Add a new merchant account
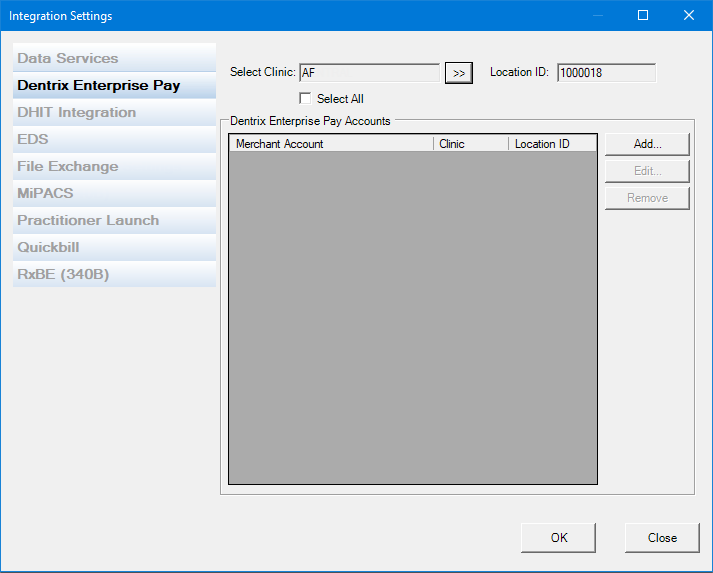Viewport: 713px width, 573px height. click(x=647, y=144)
